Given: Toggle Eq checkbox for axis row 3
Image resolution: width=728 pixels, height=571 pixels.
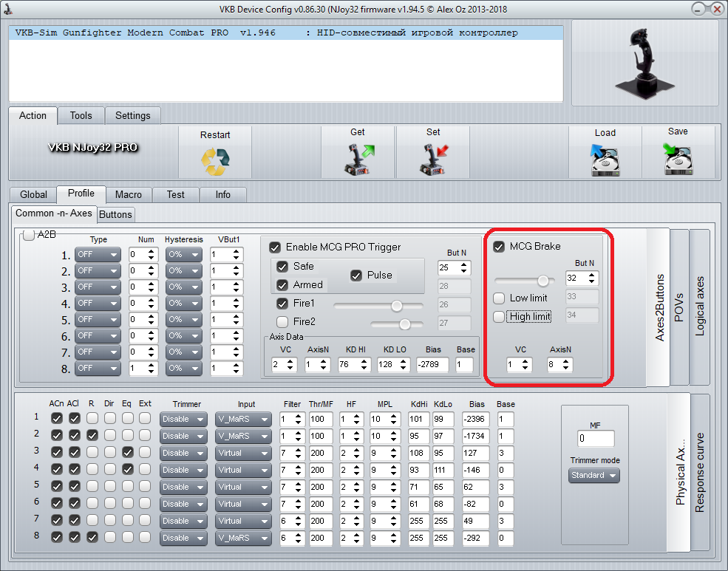Looking at the screenshot, I should [x=127, y=452].
